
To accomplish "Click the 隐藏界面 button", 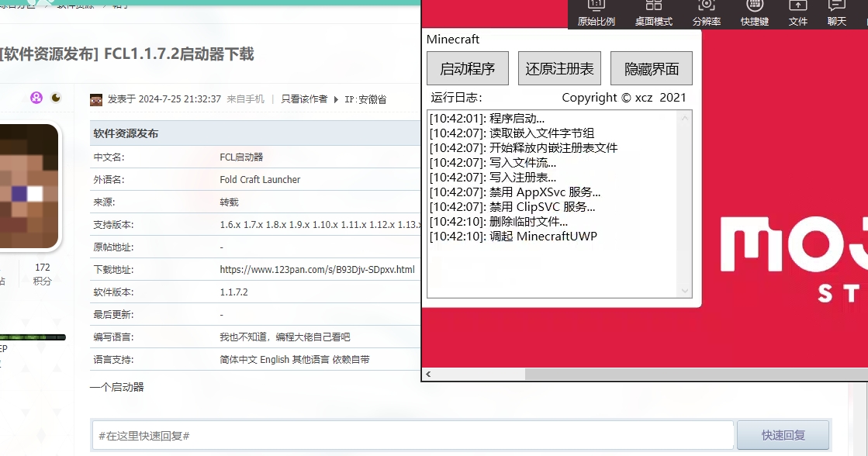I will tap(652, 68).
